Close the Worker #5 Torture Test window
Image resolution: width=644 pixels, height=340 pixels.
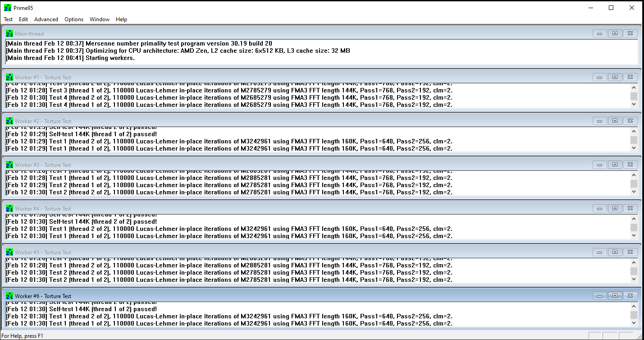630,252
